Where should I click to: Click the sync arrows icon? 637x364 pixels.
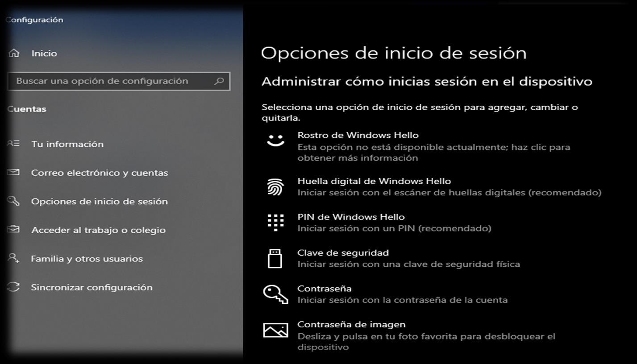13,287
